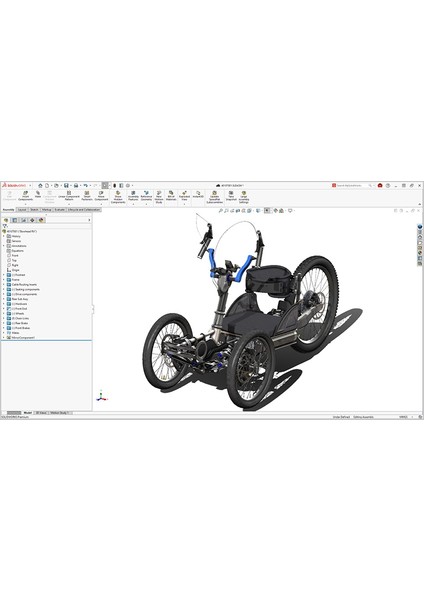Select the Right plane in the tree
Viewport: 424px width, 600px height.
(x=13, y=265)
